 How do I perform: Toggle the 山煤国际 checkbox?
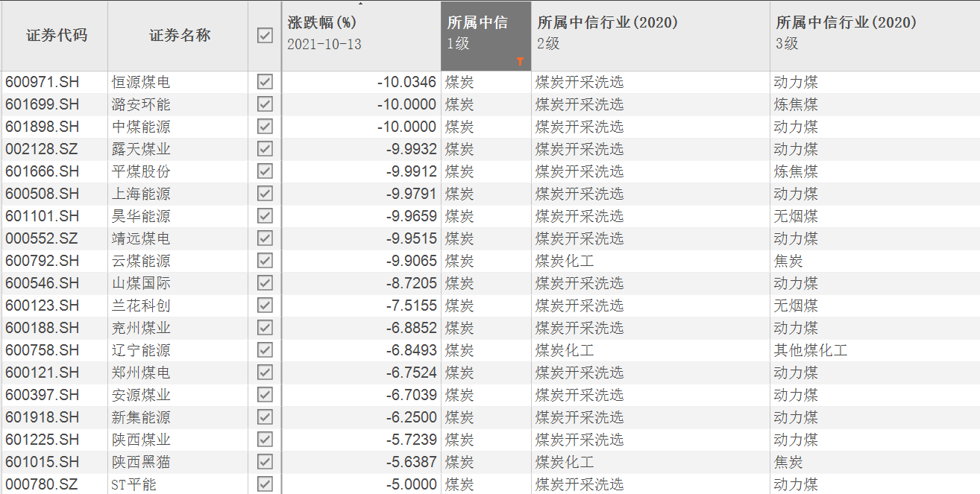tap(265, 283)
